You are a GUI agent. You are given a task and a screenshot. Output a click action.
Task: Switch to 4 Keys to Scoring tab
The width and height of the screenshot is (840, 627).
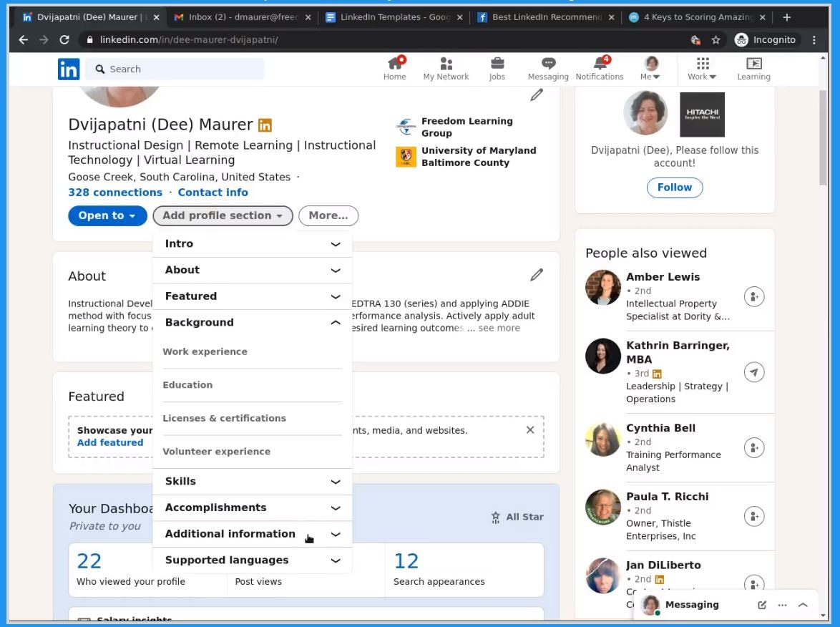(697, 17)
